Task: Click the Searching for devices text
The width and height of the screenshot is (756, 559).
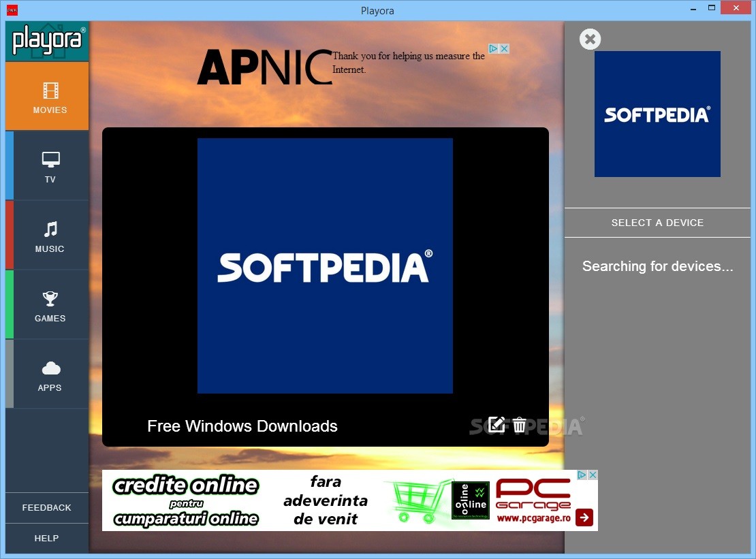Action: click(x=657, y=266)
